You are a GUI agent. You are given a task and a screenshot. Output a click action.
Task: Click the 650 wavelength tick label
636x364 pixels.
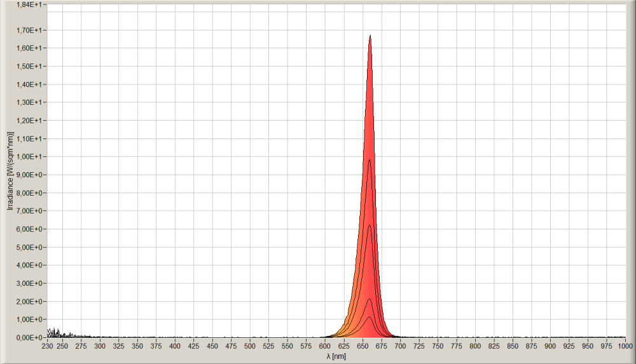tap(363, 346)
